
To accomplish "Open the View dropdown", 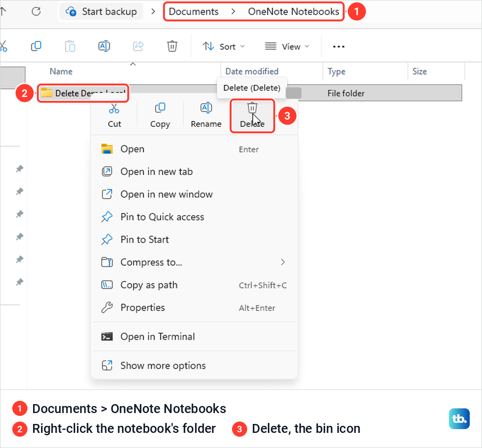I will click(287, 47).
